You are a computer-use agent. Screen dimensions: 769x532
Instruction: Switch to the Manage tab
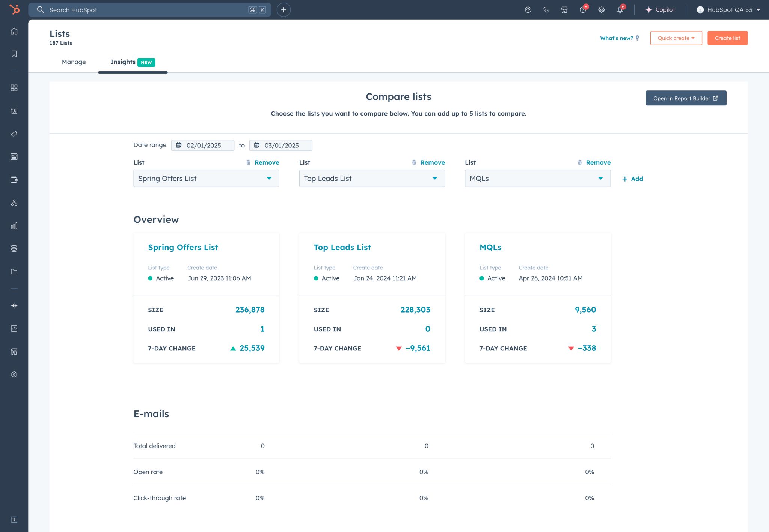[x=74, y=62]
